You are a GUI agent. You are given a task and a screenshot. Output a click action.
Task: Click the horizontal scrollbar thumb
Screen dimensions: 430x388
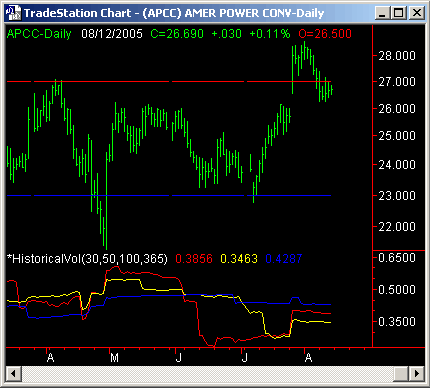(401, 373)
